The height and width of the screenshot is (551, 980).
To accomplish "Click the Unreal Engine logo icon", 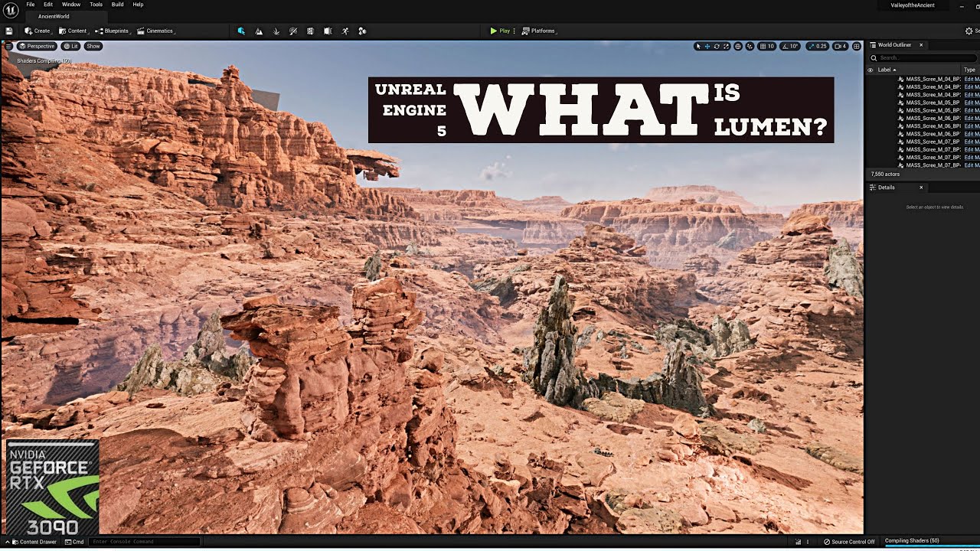I will 11,10.
